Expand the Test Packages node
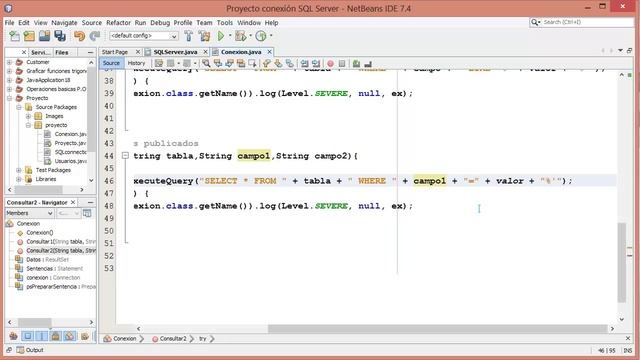This screenshot has height=360, width=640. pos(19,170)
